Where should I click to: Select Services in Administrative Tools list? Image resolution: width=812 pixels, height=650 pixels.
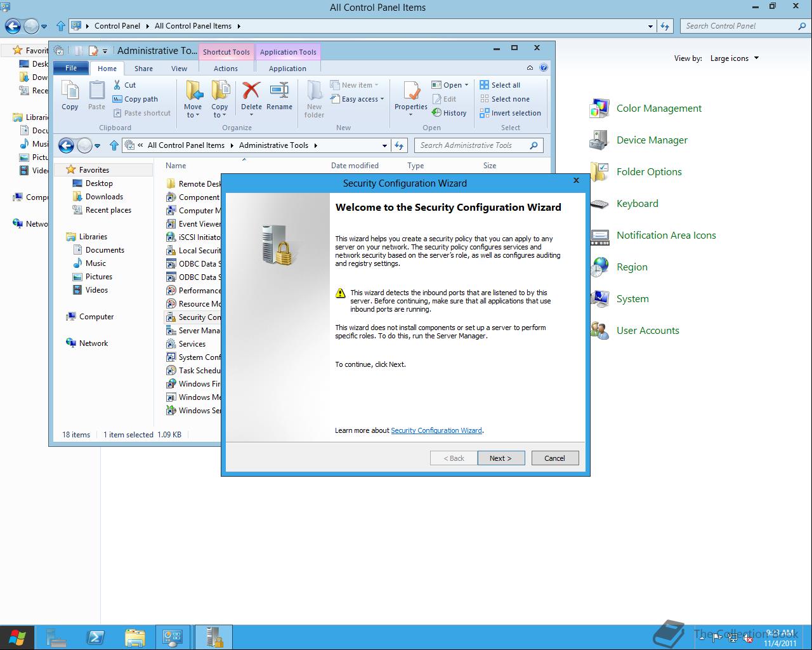coord(192,344)
